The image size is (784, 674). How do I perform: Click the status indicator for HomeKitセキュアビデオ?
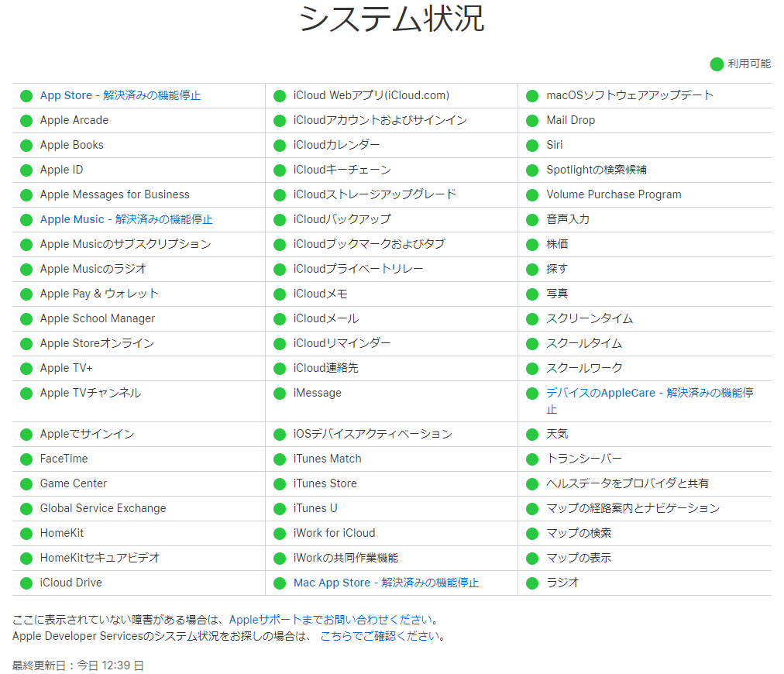tap(26, 558)
